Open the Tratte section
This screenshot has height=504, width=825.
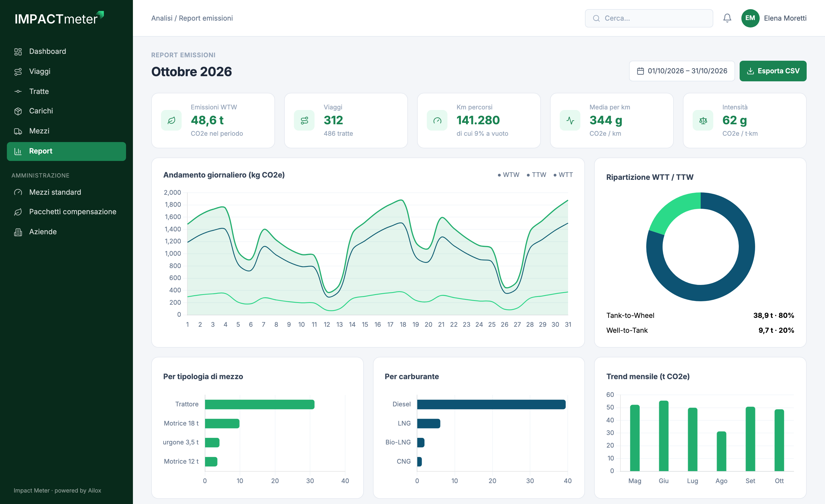[66, 91]
